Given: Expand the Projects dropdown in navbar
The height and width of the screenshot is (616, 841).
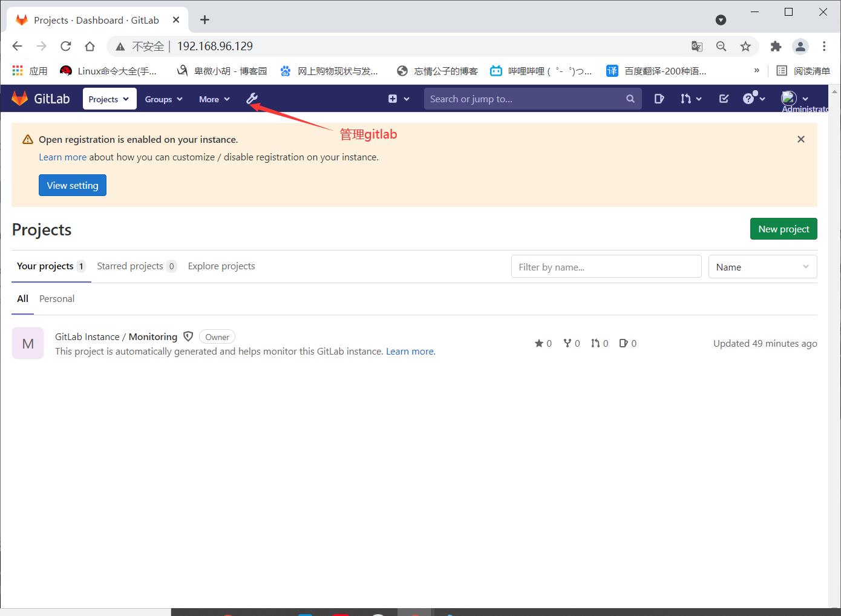Looking at the screenshot, I should tap(109, 99).
